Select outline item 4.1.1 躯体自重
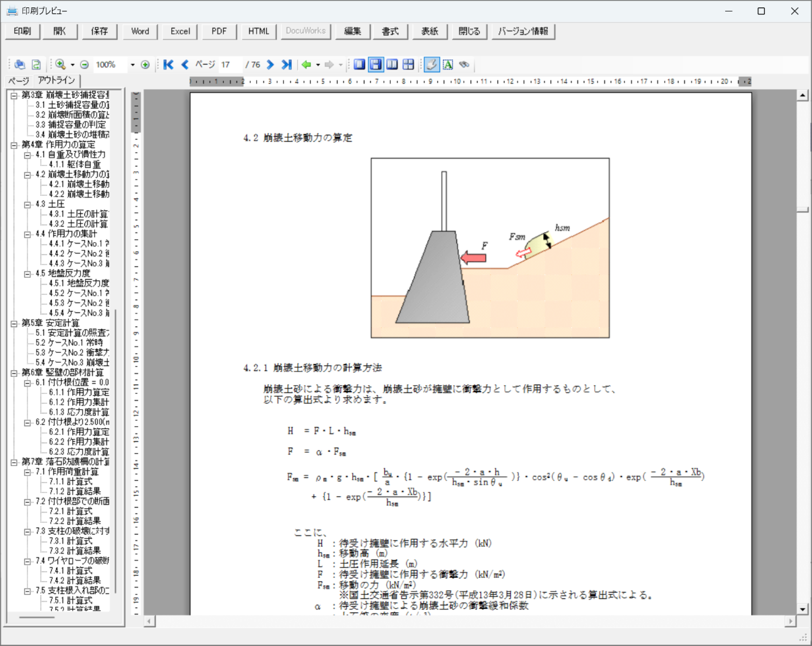Image resolution: width=812 pixels, height=646 pixels. [75, 164]
